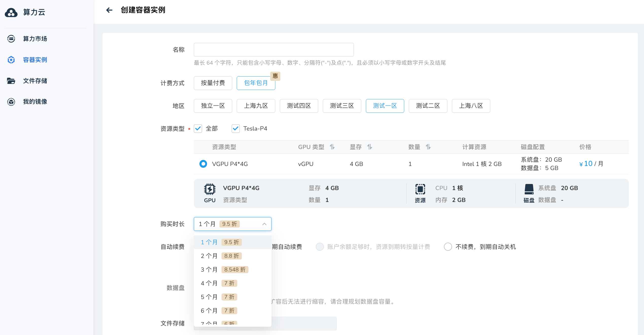This screenshot has width=644, height=335.
Task: Click the 容器实例 cube icon in sidebar
Action: [x=11, y=60]
